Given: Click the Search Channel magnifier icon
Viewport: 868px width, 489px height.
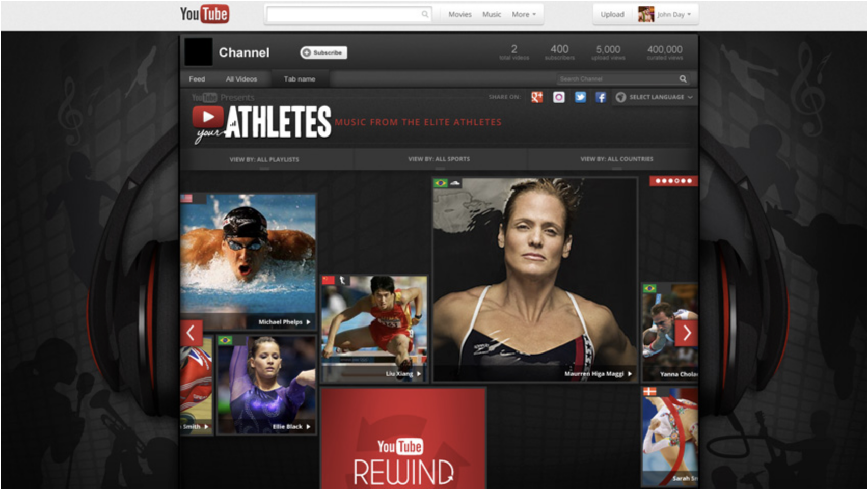Looking at the screenshot, I should point(683,79).
